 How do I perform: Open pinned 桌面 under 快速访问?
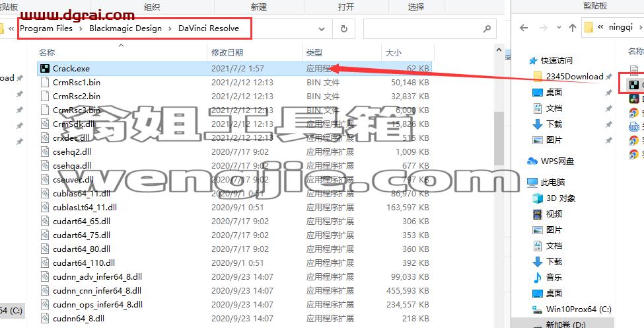[x=548, y=93]
